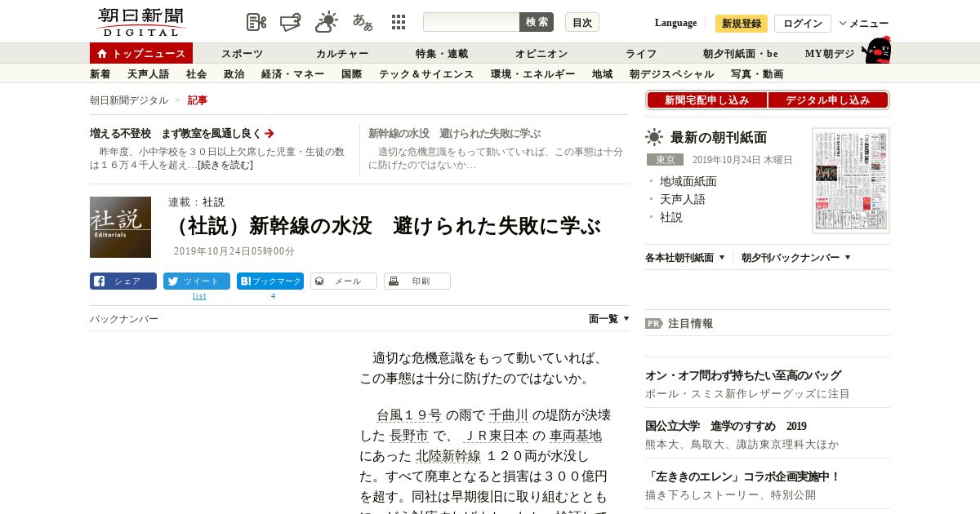
Task: Click the ログイン button
Action: (803, 24)
